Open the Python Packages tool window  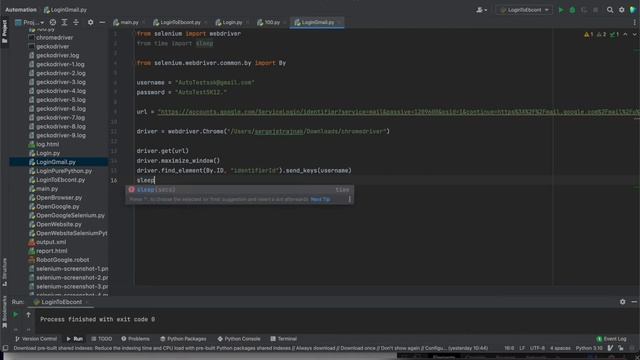(x=183, y=339)
